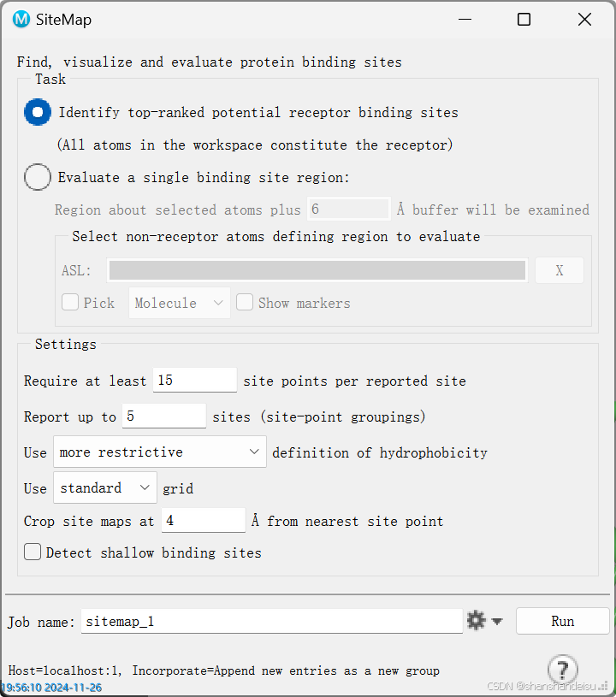
Task: Enable Detect shallow binding sites checkbox
Action: point(33,552)
